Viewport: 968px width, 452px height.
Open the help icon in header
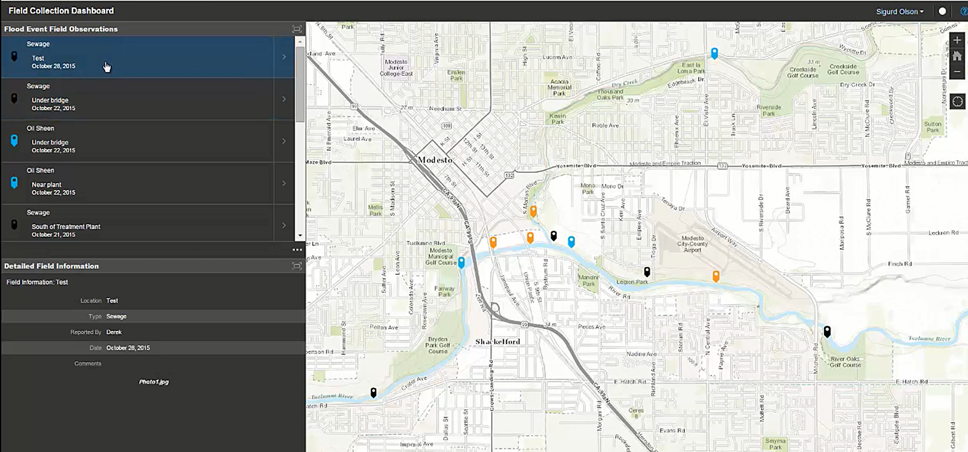click(964, 11)
